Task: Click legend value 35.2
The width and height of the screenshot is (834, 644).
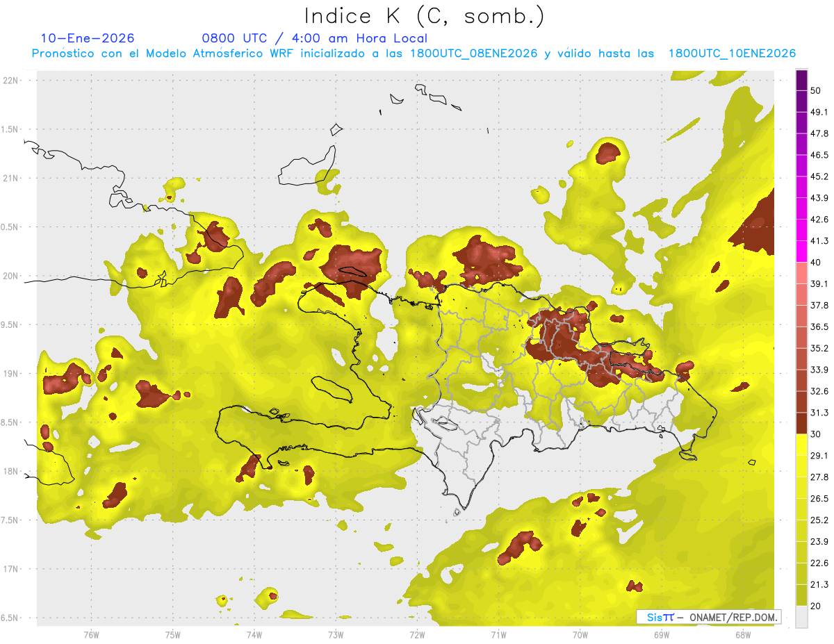Action: tap(819, 348)
